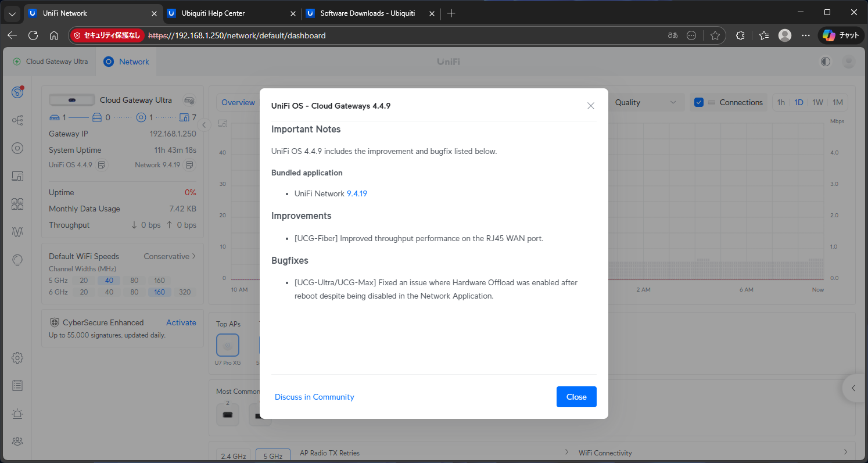Click the Client Devices icon in sidebar
This screenshot has width=868, height=463.
17,176
